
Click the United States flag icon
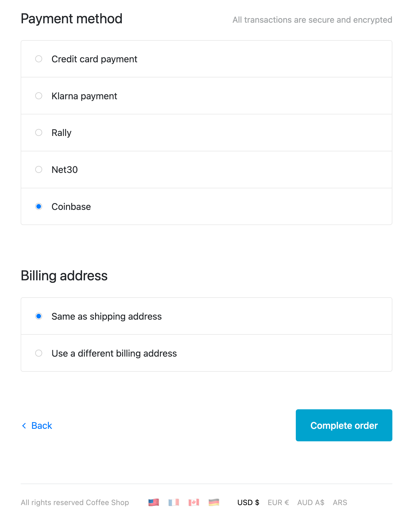coord(154,502)
